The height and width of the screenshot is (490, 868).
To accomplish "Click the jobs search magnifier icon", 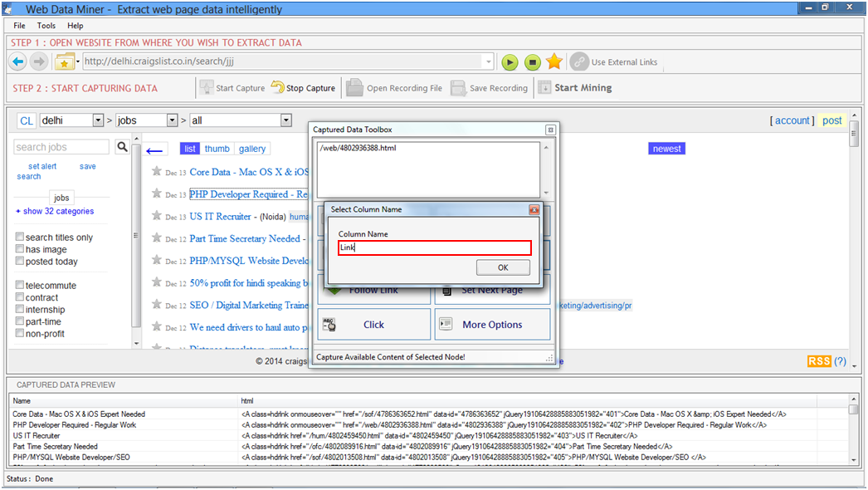I will tap(122, 147).
